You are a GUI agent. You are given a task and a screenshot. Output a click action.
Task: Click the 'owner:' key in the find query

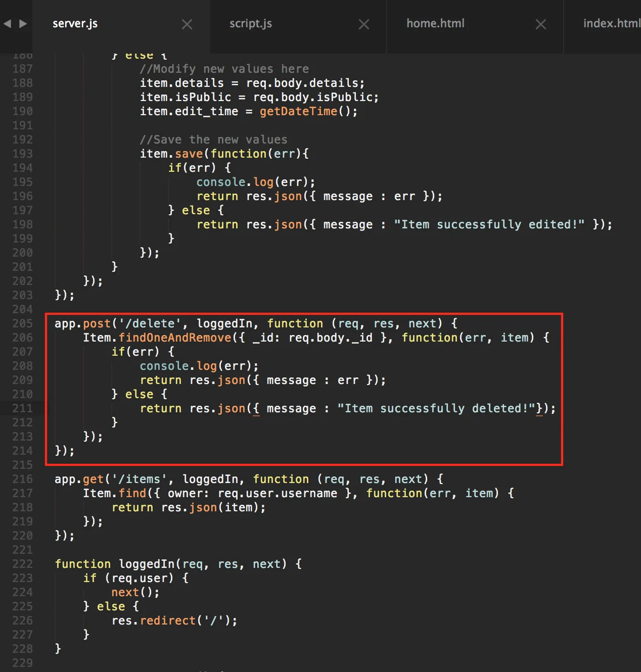[x=189, y=493]
